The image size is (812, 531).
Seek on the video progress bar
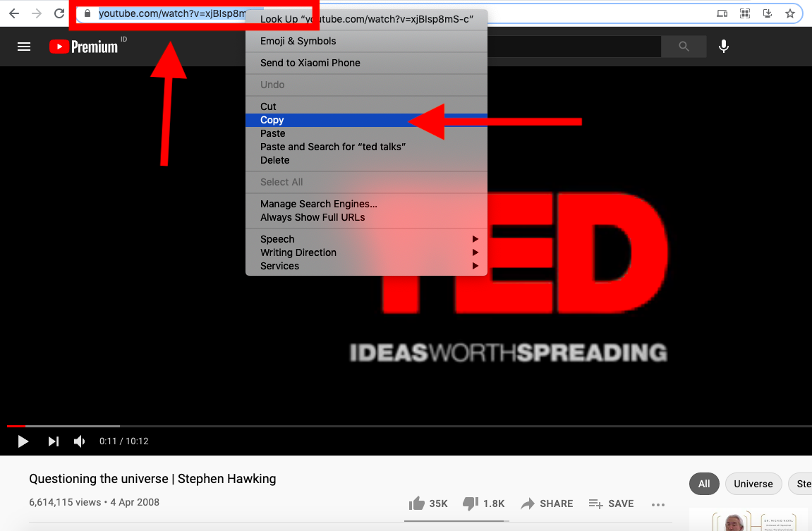click(x=409, y=426)
